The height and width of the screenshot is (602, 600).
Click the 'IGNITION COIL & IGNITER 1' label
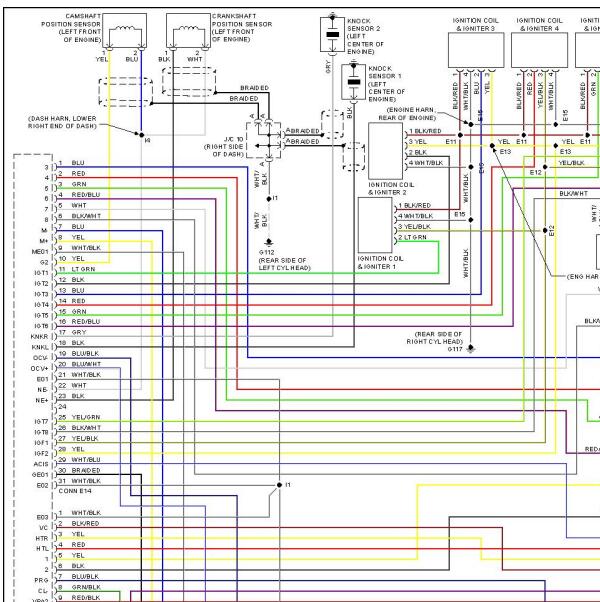[380, 263]
